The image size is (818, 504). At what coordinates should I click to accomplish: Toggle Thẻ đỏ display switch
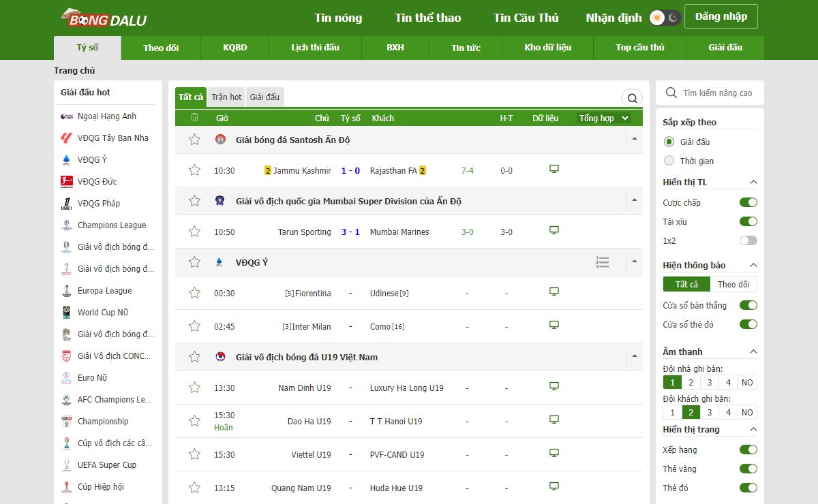(748, 488)
